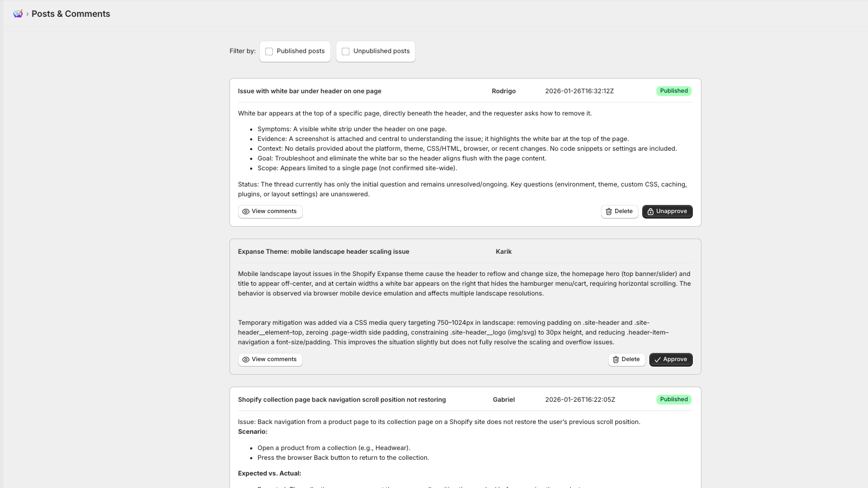Click trash icon on Expanse Theme post
The height and width of the screenshot is (488, 868).
(x=616, y=359)
